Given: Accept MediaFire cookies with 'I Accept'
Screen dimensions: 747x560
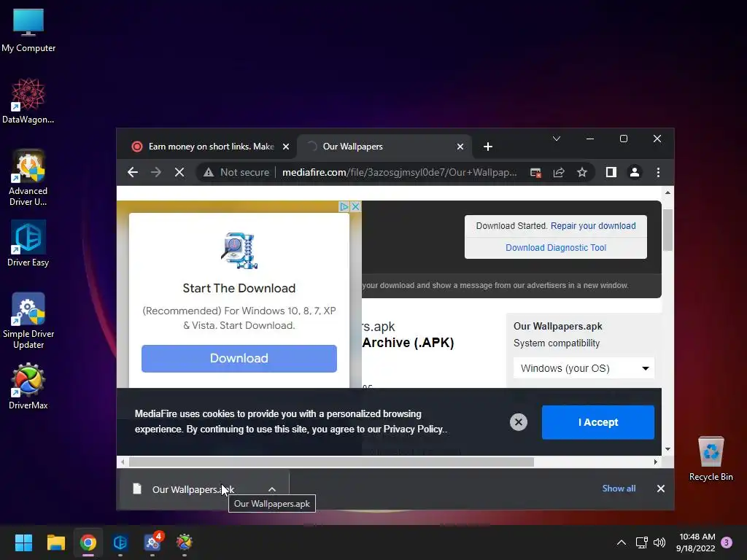Looking at the screenshot, I should (x=598, y=422).
